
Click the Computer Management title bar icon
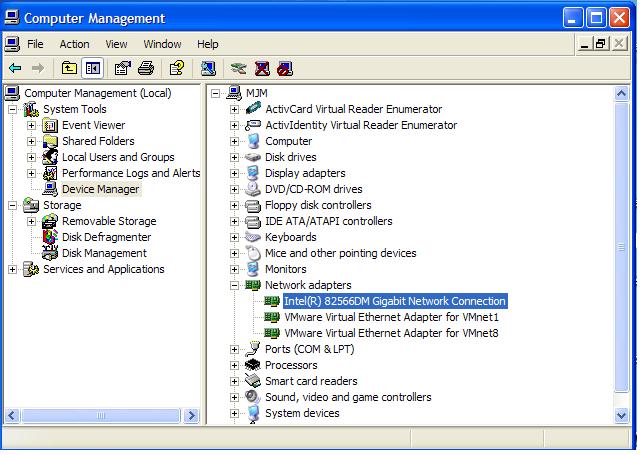12,17
